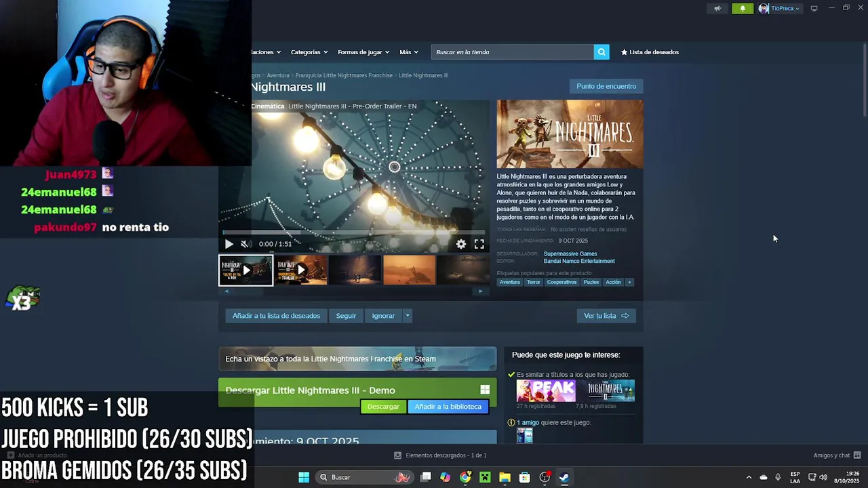The width and height of the screenshot is (868, 488).
Task: Open the PEAK similar game thumbnail
Action: click(546, 391)
